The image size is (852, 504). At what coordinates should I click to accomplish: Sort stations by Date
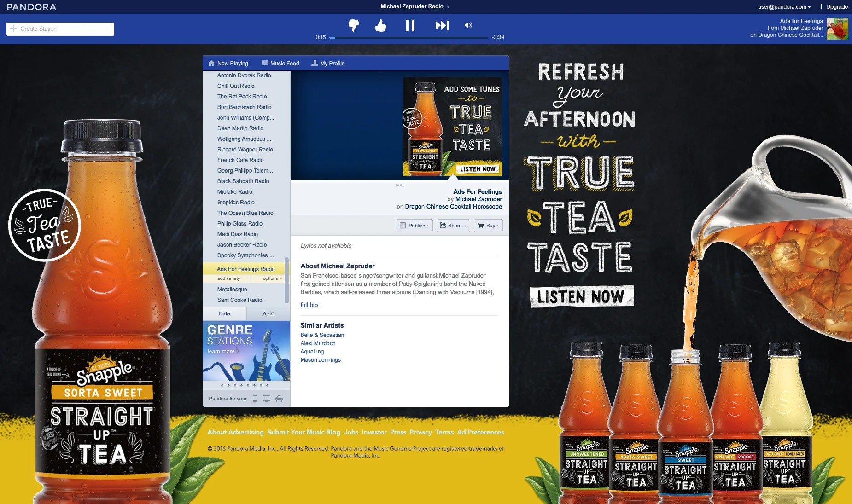pos(224,313)
